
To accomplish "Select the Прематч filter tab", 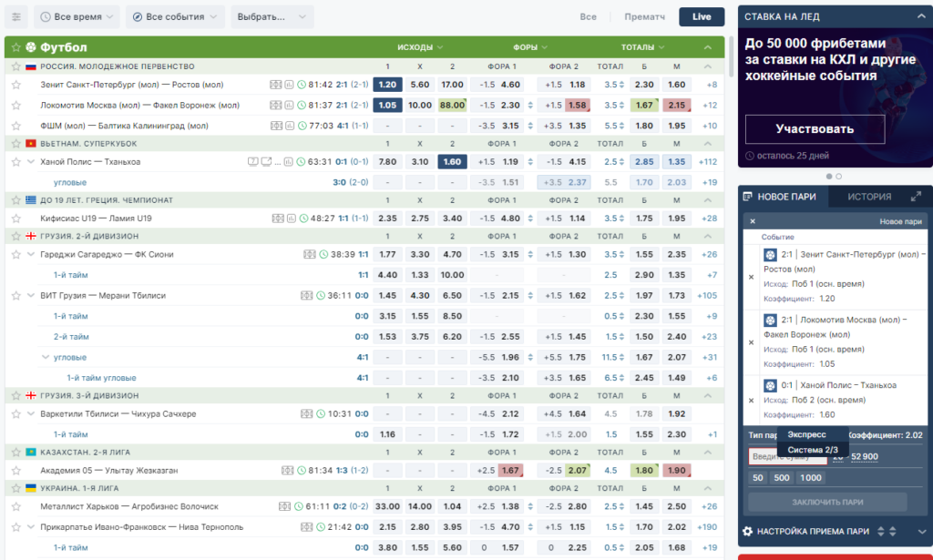I will tap(644, 16).
